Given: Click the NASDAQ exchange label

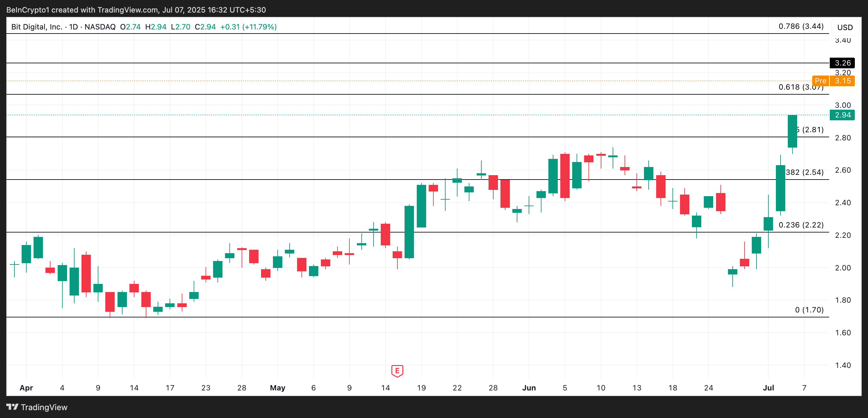Looking at the screenshot, I should (100, 27).
